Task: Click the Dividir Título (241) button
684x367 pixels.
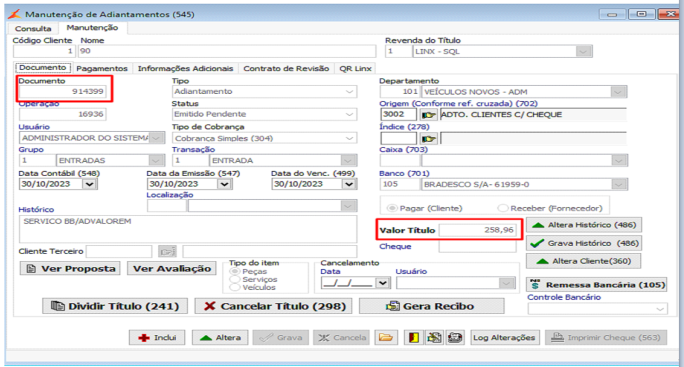Action: [x=115, y=306]
